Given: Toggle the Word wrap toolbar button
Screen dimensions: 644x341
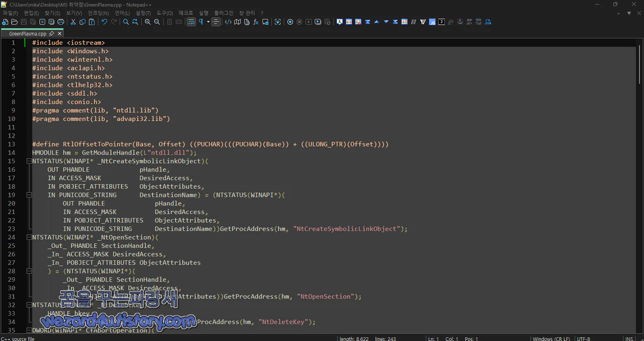Looking at the screenshot, I should (x=191, y=22).
